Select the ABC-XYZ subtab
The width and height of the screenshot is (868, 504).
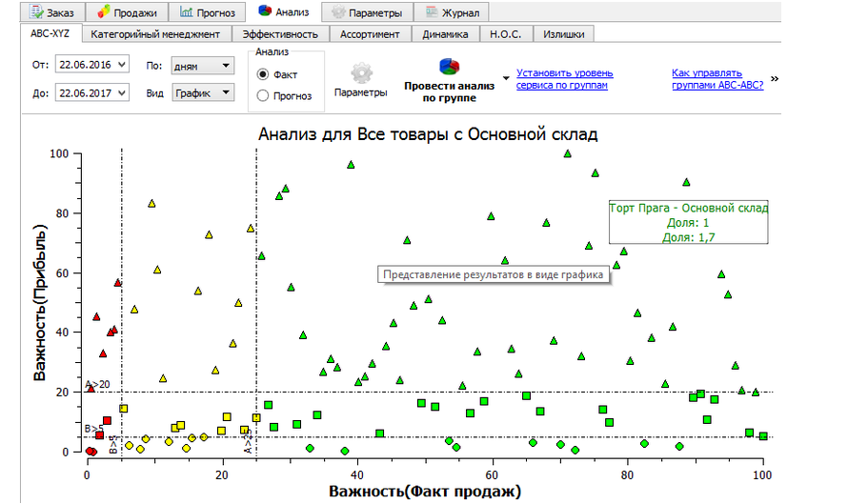pyautogui.click(x=50, y=33)
